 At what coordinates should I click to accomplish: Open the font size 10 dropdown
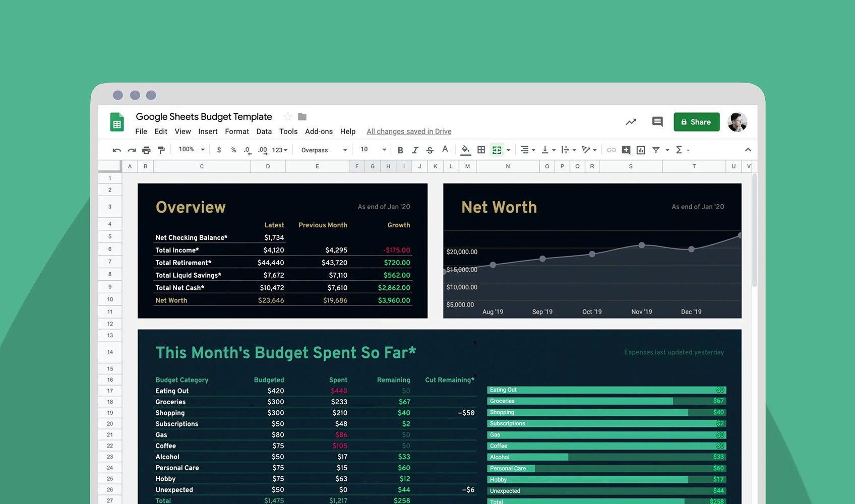click(373, 150)
